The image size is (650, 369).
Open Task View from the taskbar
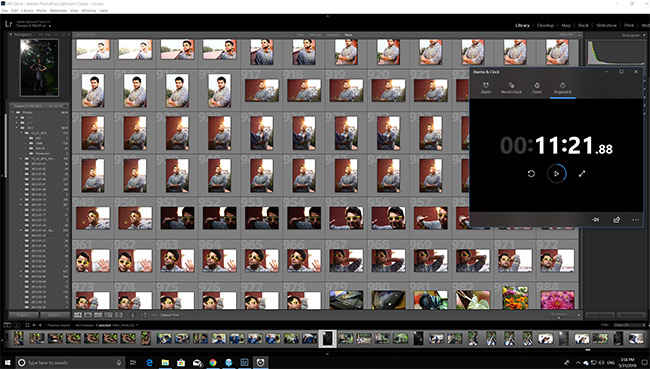(133, 363)
